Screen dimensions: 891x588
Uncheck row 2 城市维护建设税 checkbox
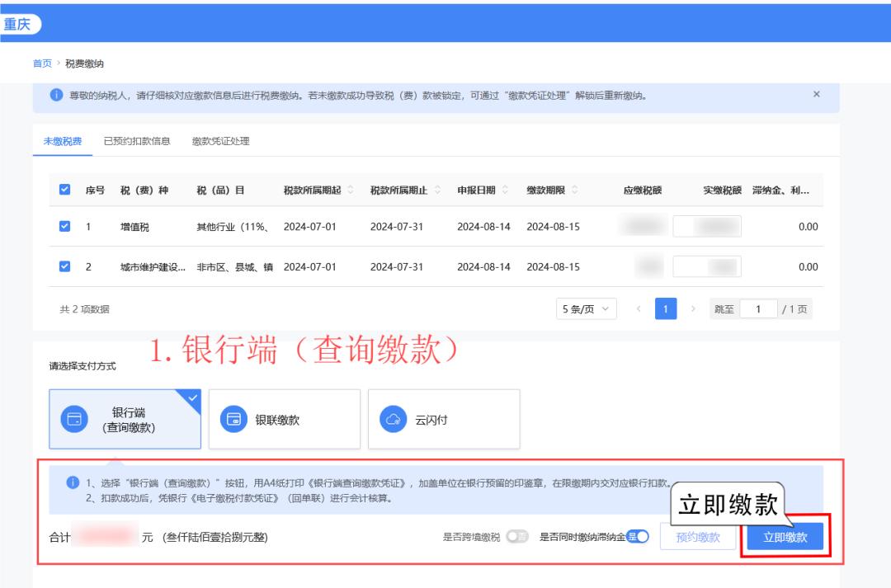pyautogui.click(x=65, y=266)
